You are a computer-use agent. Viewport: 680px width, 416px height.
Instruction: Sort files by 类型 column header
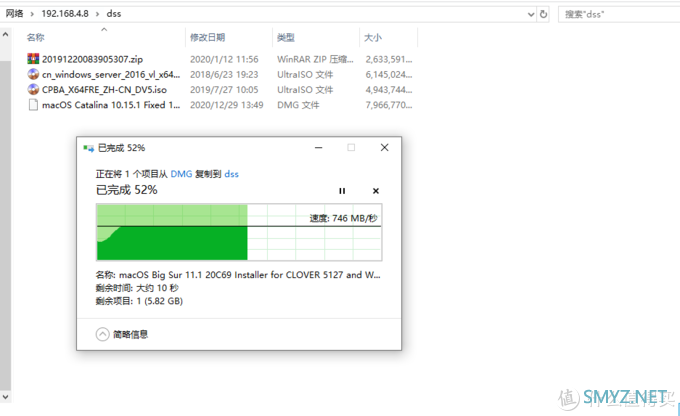pos(286,37)
